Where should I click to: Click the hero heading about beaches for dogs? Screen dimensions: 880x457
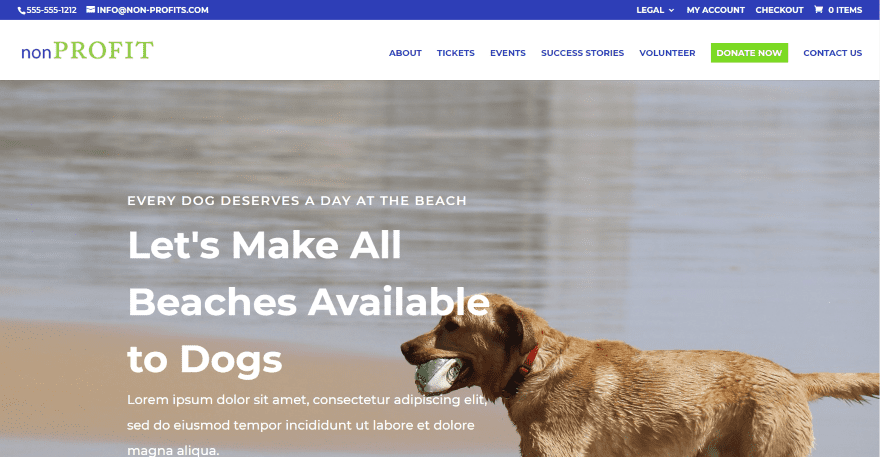coord(309,302)
